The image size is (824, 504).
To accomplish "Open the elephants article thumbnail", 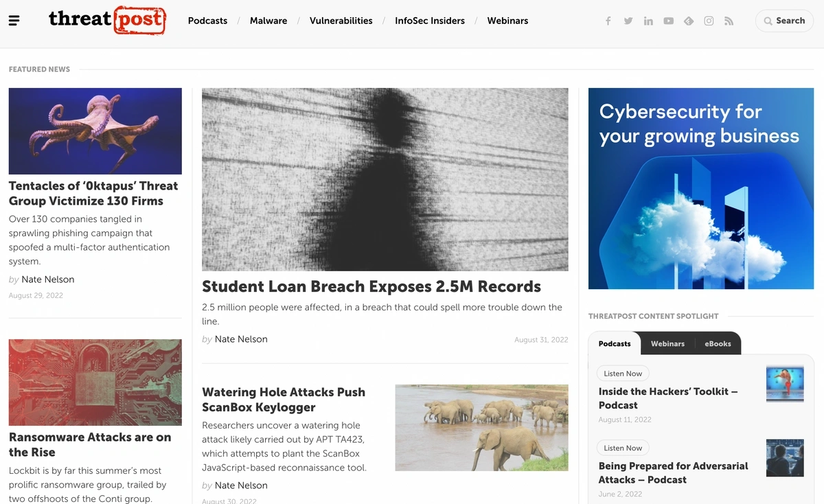I will 482,428.
